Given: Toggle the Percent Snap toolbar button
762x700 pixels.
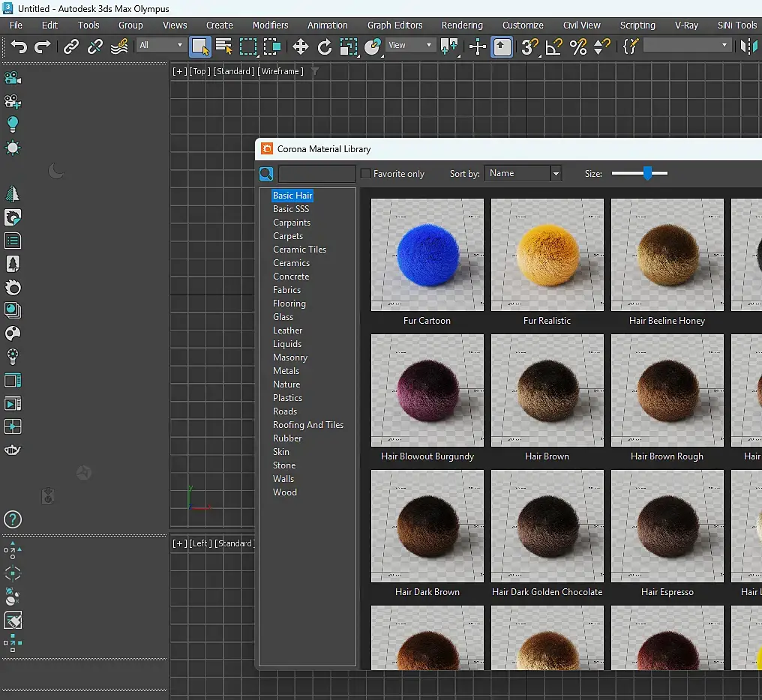Looking at the screenshot, I should coord(577,46).
